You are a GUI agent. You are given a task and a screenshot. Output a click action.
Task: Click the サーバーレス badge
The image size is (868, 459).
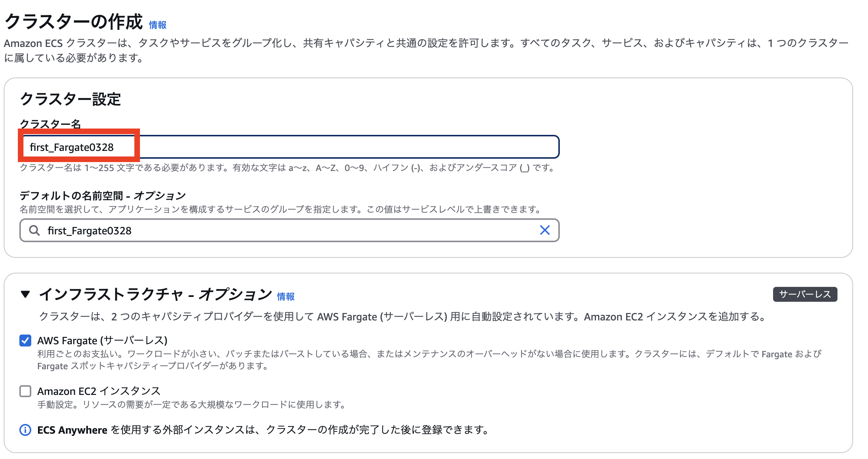(805, 294)
